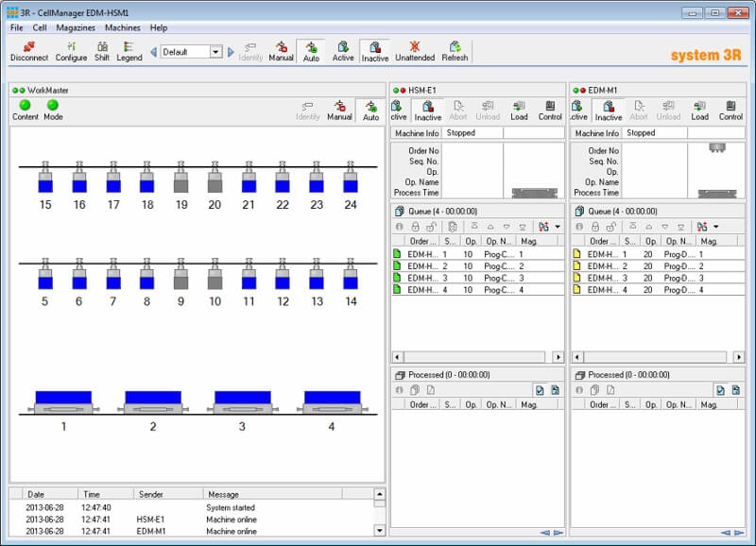Click HSM-E1 bottom right navigation arrow

coord(558,533)
